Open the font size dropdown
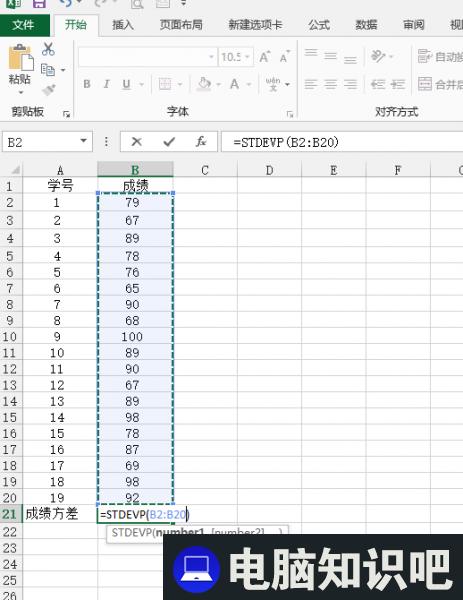 [248, 57]
